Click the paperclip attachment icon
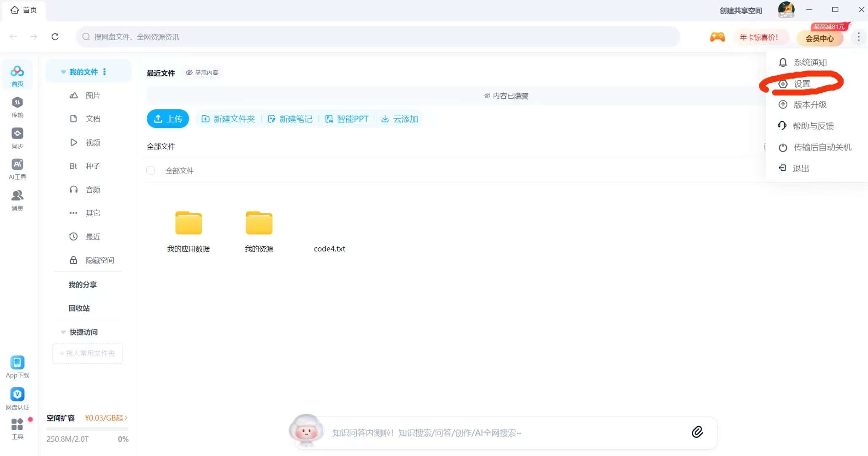Screen dimensions: 868x456 (x=697, y=432)
